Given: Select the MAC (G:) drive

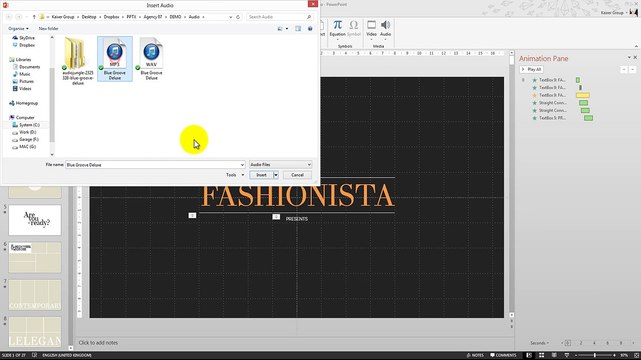Looking at the screenshot, I should [x=24, y=146].
